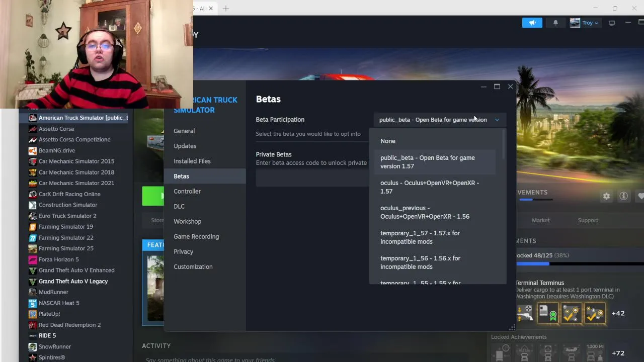644x362 pixels.
Task: Click the document ribbon achievement icon
Action: pos(548,314)
